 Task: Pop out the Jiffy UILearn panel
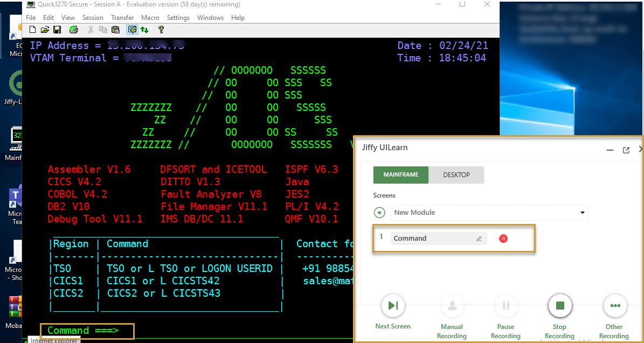click(x=626, y=150)
